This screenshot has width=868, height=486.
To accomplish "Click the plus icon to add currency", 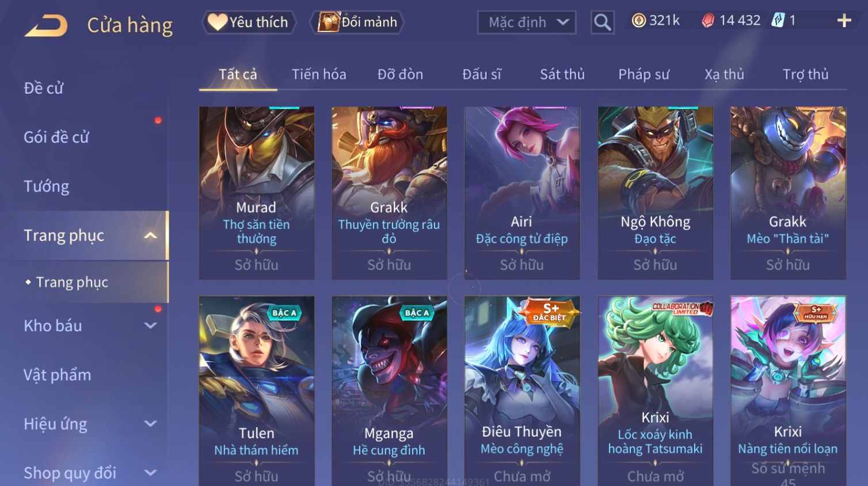I will click(844, 21).
